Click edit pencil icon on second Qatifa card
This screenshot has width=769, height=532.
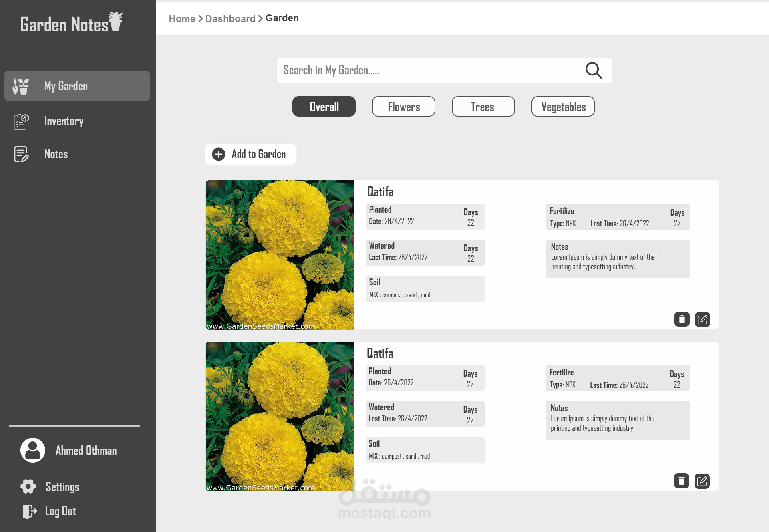point(702,481)
